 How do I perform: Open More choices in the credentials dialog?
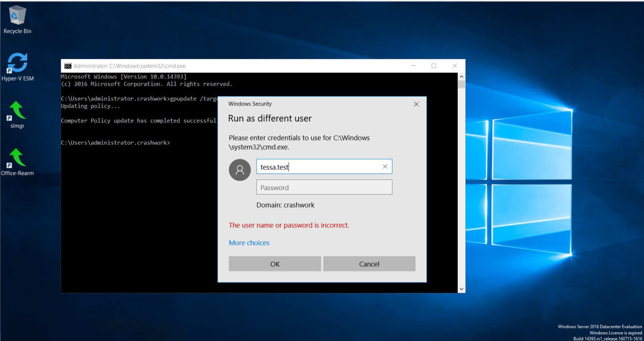(249, 243)
